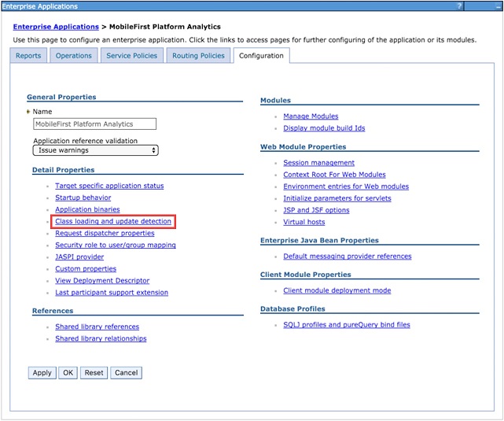The width and height of the screenshot is (504, 421).
Task: Click the Reset button
Action: pyautogui.click(x=94, y=373)
